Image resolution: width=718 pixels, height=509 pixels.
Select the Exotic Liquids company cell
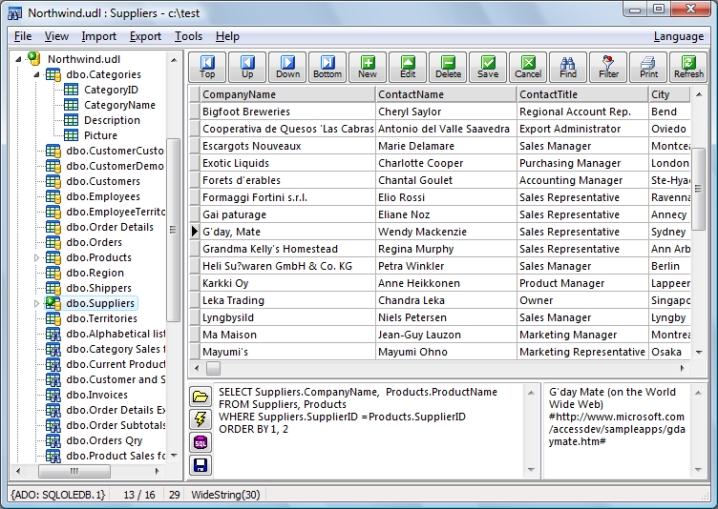(236, 163)
